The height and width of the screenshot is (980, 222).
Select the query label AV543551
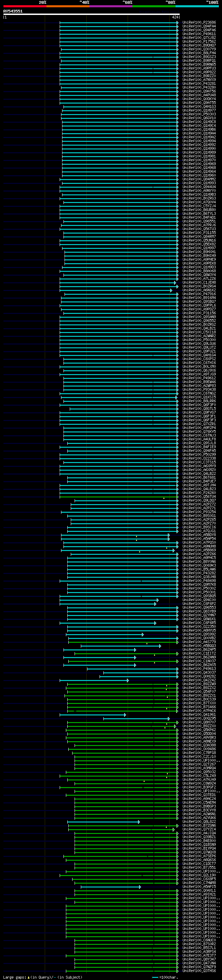point(13,11)
